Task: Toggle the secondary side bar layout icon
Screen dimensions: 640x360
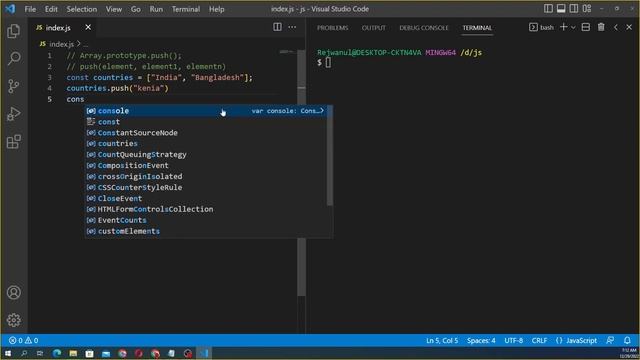Action: tap(574, 9)
